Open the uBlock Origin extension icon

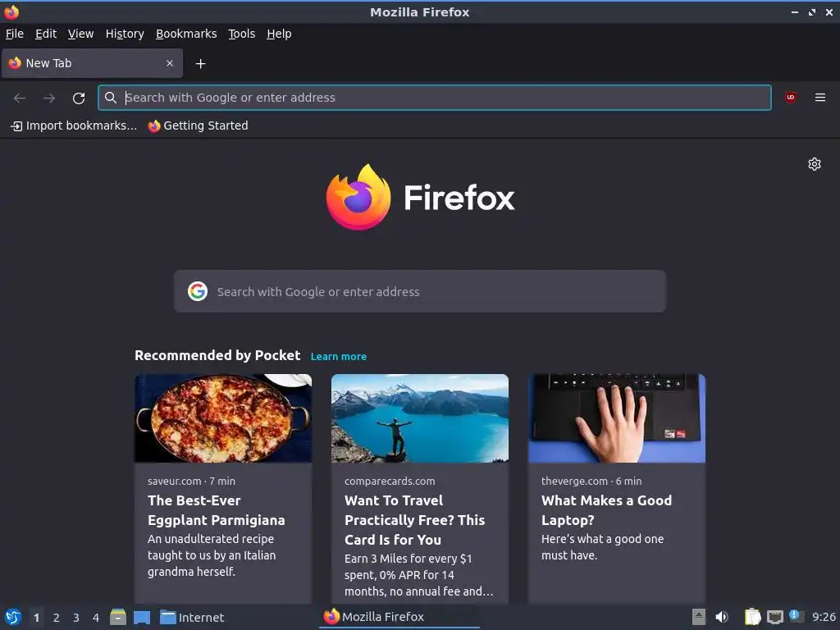[790, 98]
